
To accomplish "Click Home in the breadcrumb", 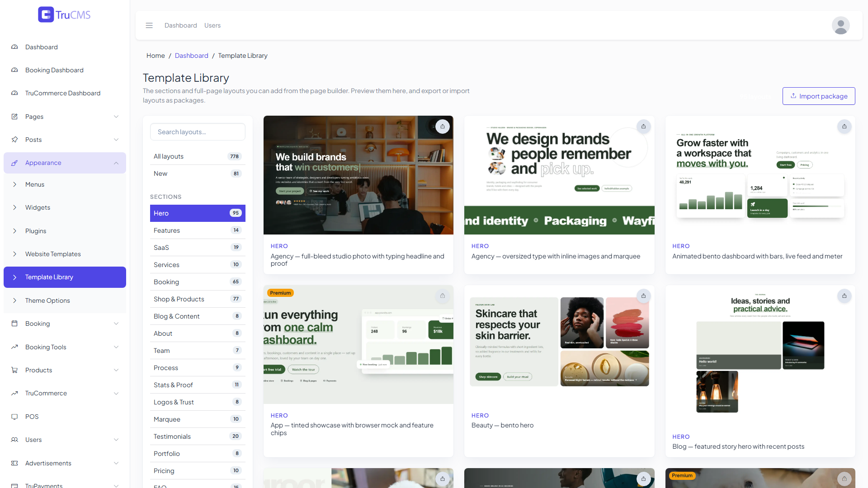I will 156,56.
